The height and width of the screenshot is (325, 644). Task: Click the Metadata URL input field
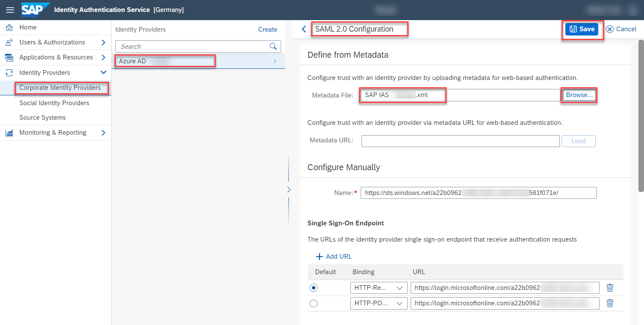click(461, 141)
